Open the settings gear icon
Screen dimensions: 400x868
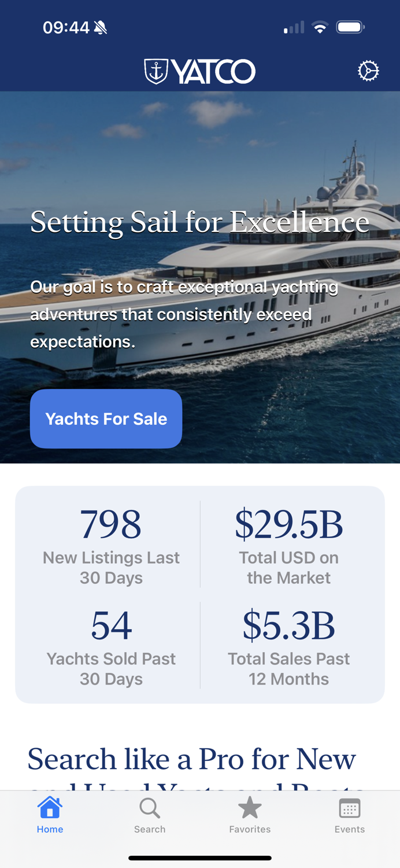(x=368, y=70)
